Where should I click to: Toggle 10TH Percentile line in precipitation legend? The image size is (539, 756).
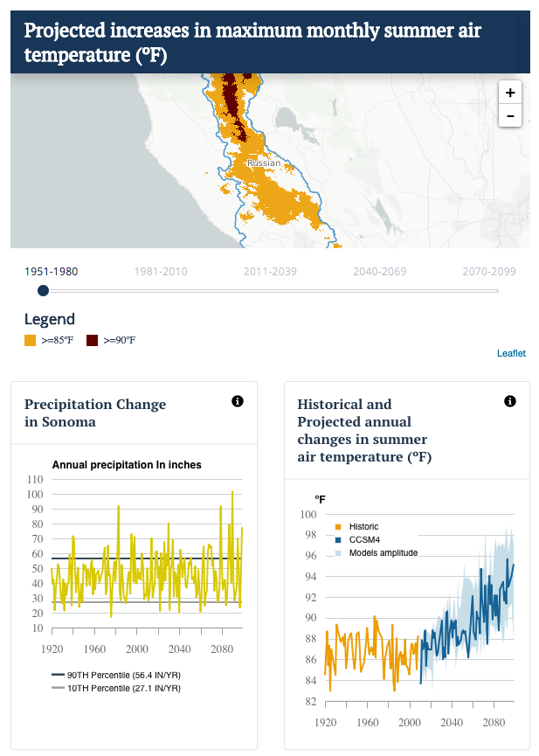pos(116,688)
